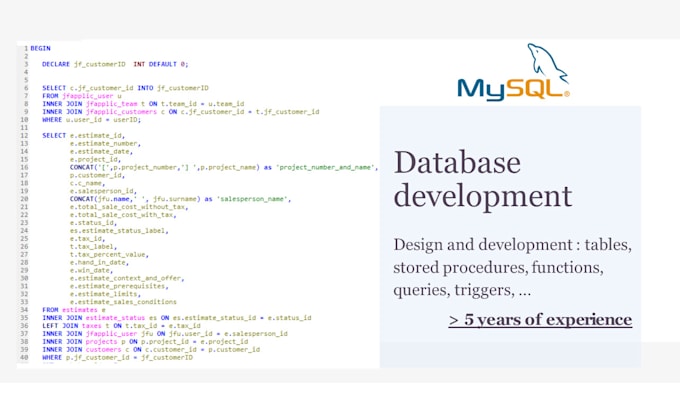
Task: Click 'WHERE p.jf_customer_id = jf_customerID' line
Action: tap(118, 357)
